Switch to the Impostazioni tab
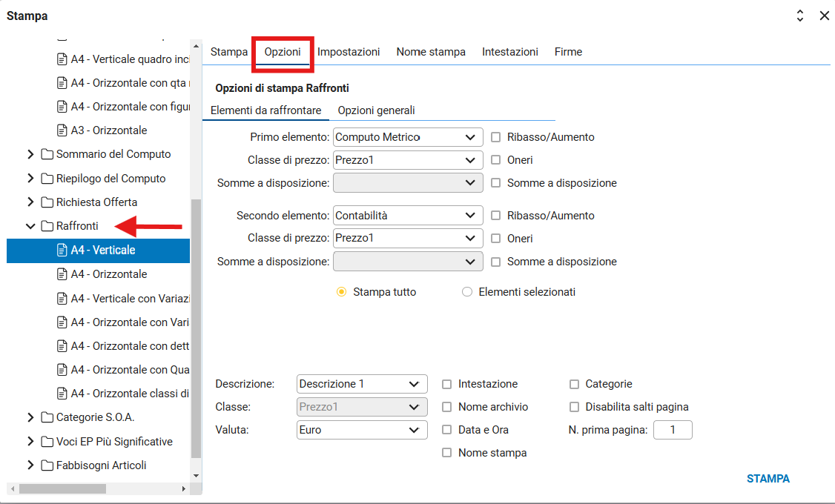Screen dimensions: 835x504 coord(349,52)
